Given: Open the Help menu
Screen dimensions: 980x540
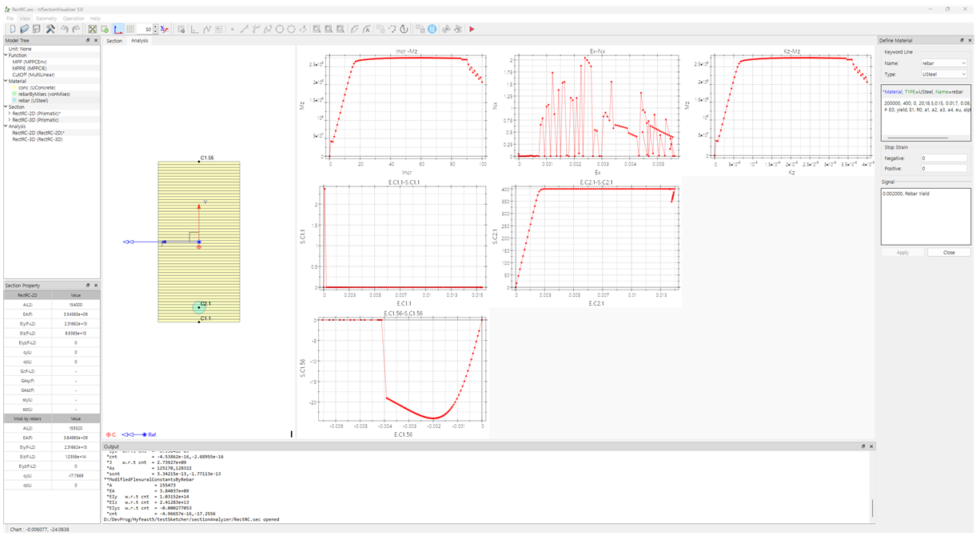Looking at the screenshot, I should click(95, 18).
